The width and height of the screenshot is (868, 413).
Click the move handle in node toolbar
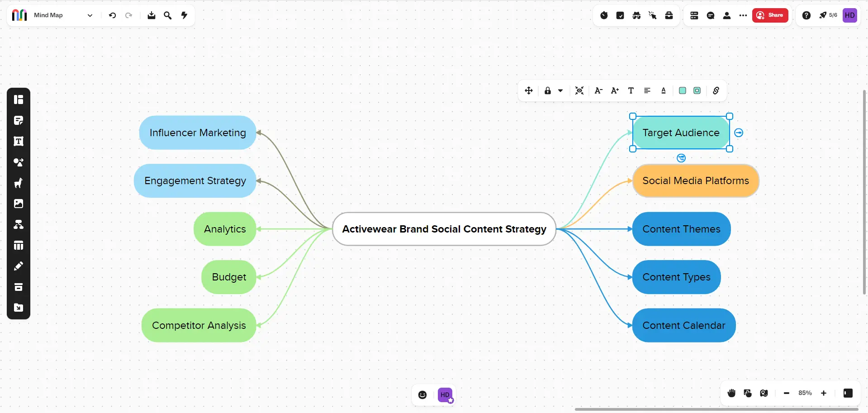[528, 90]
